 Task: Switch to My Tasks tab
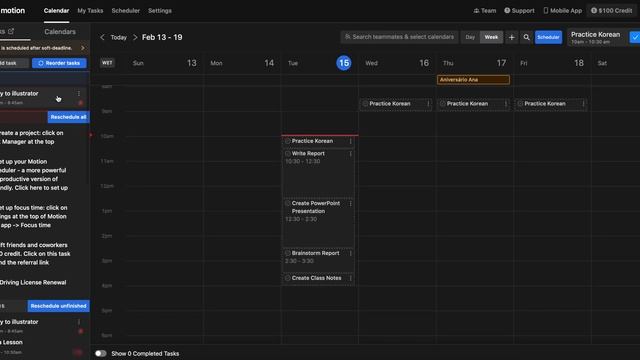tap(90, 11)
